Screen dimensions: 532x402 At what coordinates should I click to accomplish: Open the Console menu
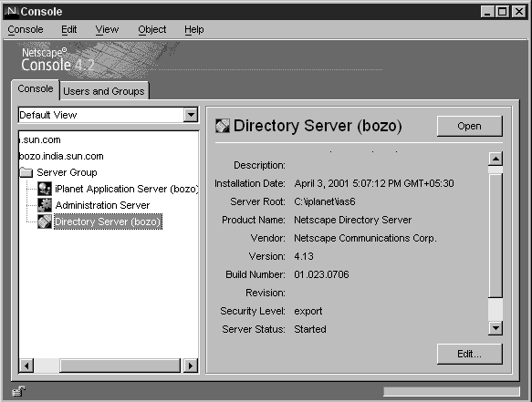pyautogui.click(x=26, y=29)
